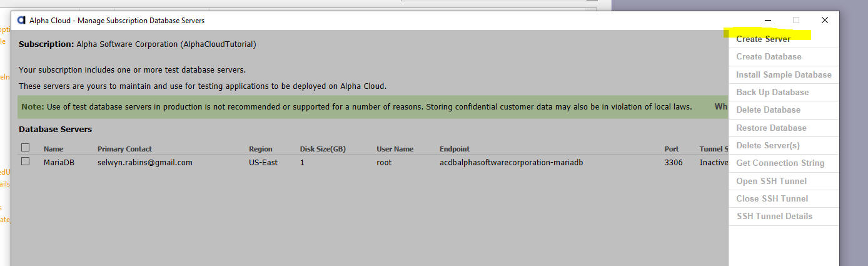
Task: Click the Database Servers heading
Action: pyautogui.click(x=55, y=129)
